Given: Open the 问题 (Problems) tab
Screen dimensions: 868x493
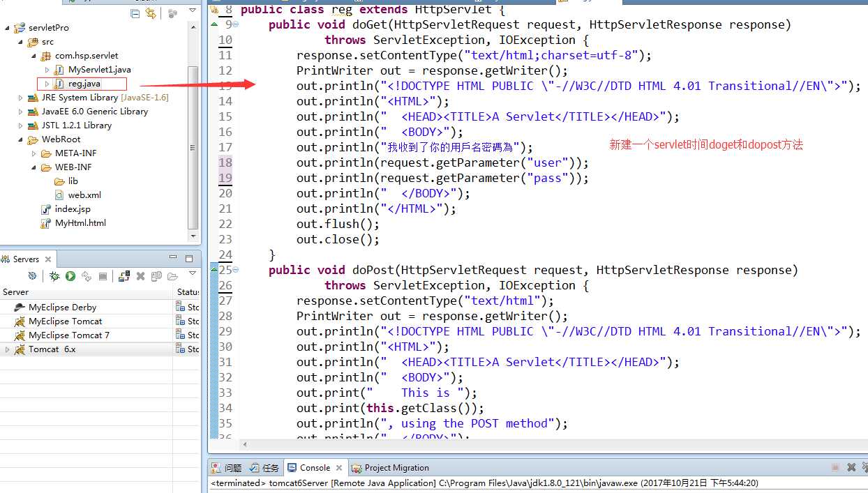Looking at the screenshot, I should click(x=227, y=468).
